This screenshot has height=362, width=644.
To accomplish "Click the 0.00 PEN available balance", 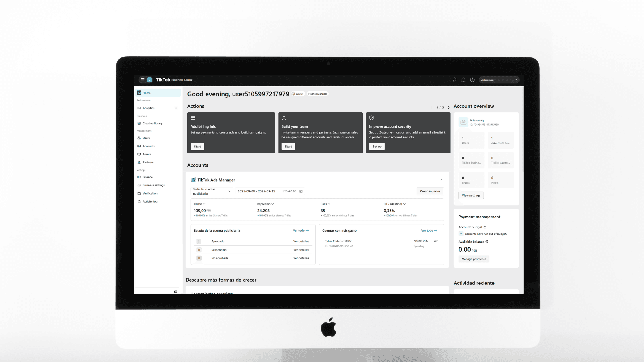I will (x=467, y=250).
